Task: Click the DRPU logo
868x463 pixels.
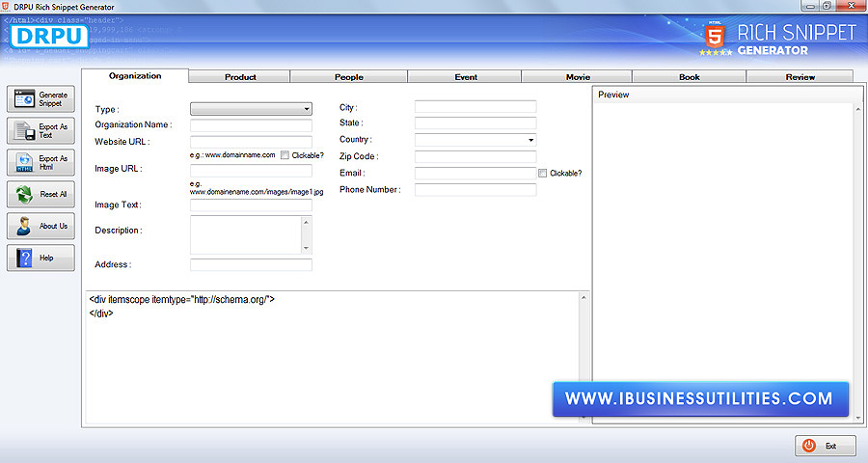Action: 49,37
